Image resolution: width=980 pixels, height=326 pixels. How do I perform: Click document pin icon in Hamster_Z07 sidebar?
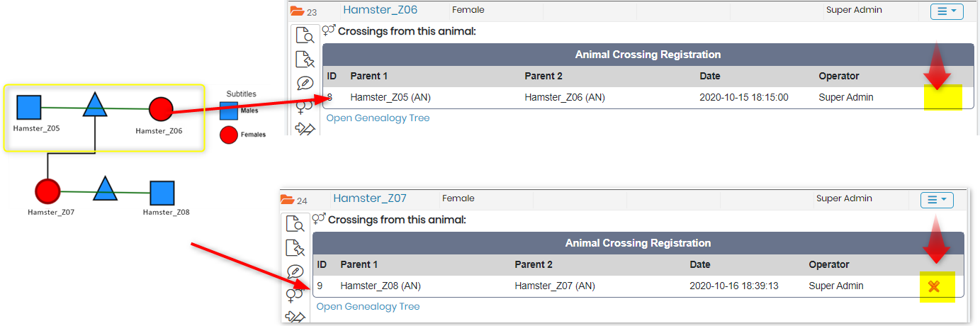pyautogui.click(x=295, y=248)
